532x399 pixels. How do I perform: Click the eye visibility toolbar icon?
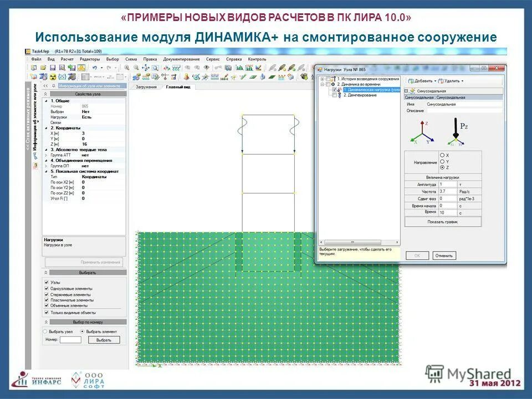206,68
